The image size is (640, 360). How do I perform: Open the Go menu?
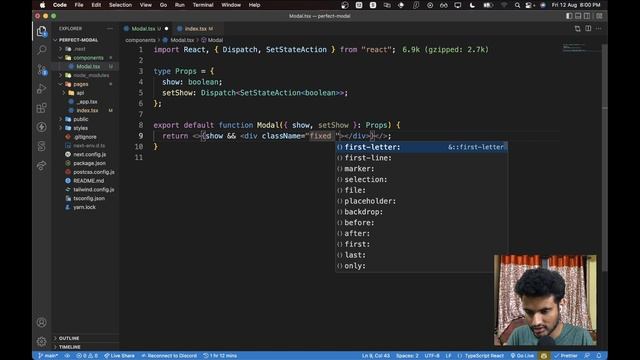click(x=164, y=5)
